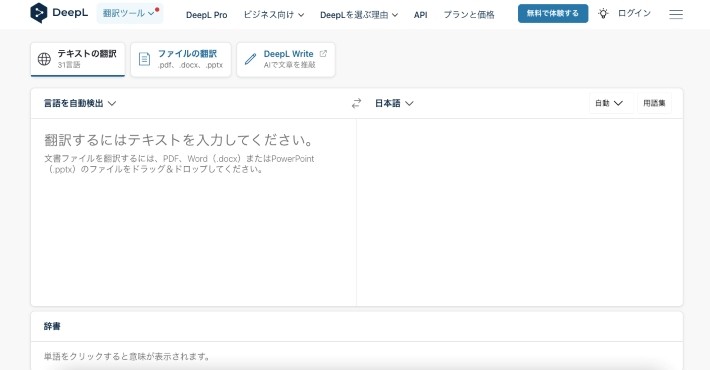
Task: Click the DeepL wordmark text
Action: [70, 13]
